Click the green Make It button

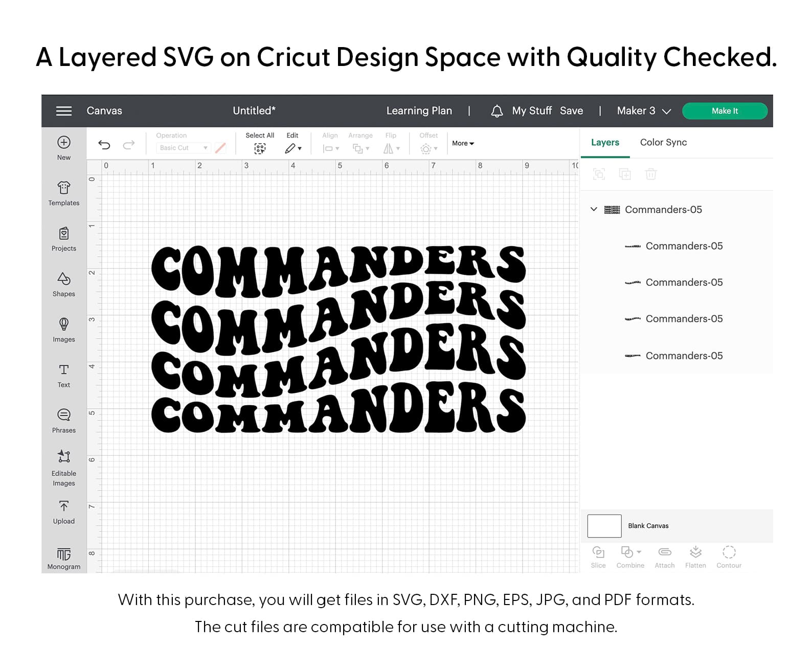[x=724, y=111]
